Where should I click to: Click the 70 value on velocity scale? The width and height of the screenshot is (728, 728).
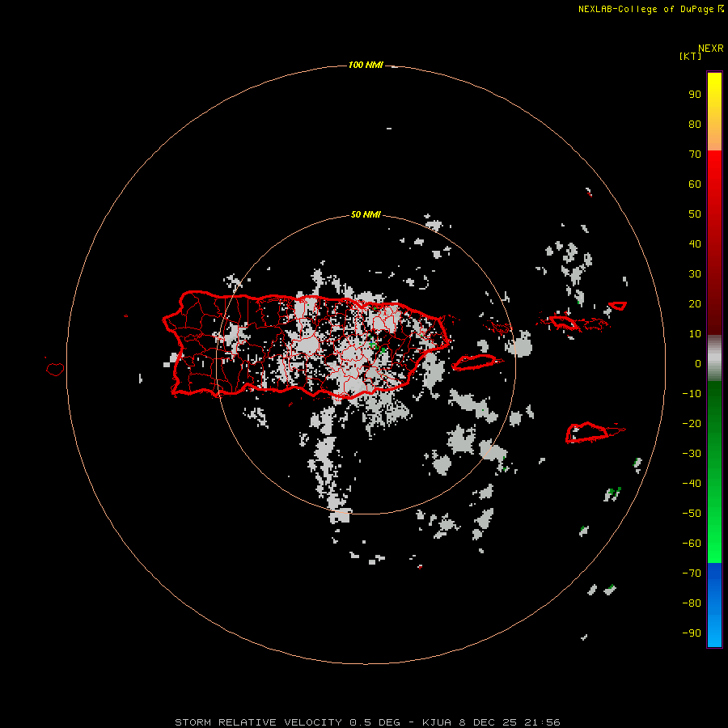click(x=695, y=154)
